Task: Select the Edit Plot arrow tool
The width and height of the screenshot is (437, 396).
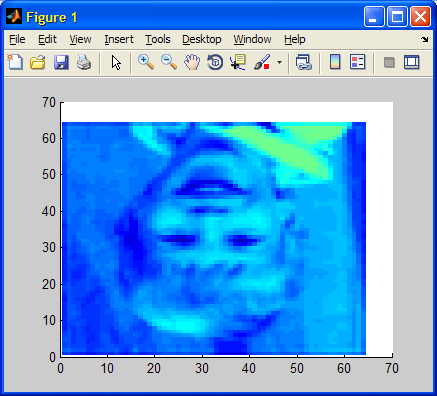Action: pos(116,63)
